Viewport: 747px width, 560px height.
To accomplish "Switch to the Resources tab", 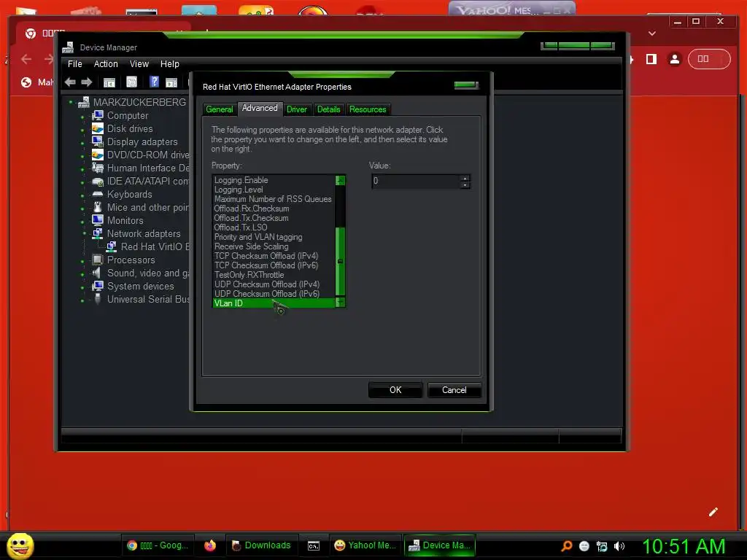I will pyautogui.click(x=368, y=109).
